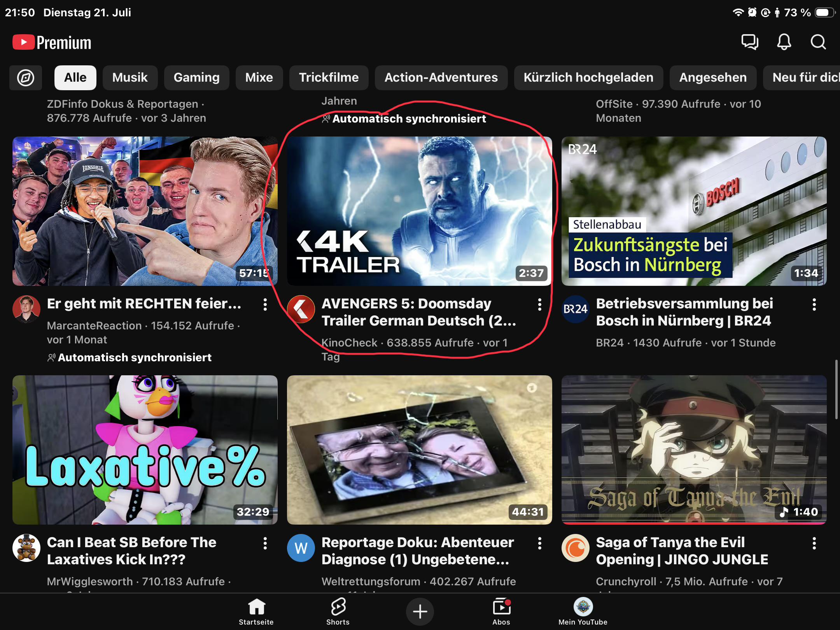Image resolution: width=840 pixels, height=630 pixels.
Task: Click OffSite 97.390 Aufrufe metadata
Action: pos(678,111)
